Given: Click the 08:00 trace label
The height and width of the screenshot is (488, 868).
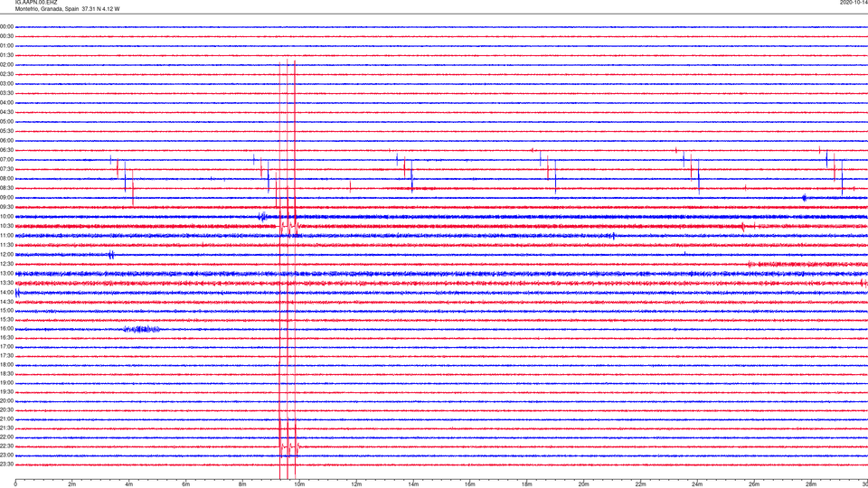Looking at the screenshot, I should [x=6, y=179].
